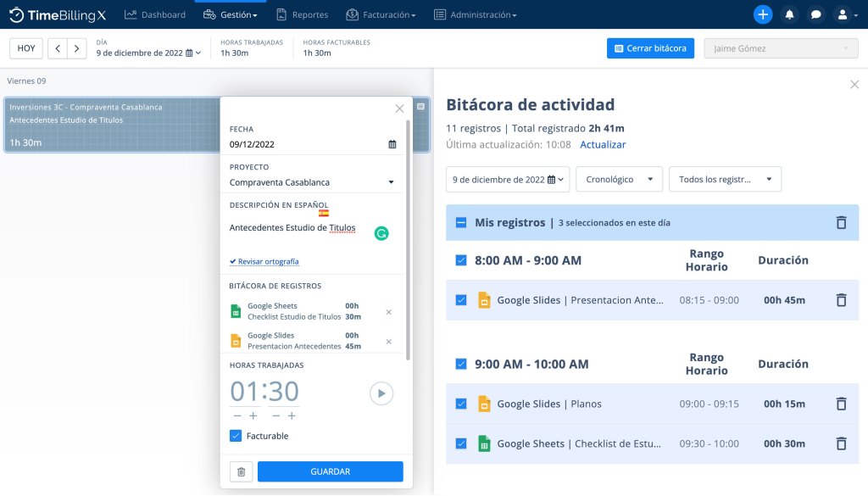
Task: Expand the Gestión menu
Action: (x=231, y=15)
